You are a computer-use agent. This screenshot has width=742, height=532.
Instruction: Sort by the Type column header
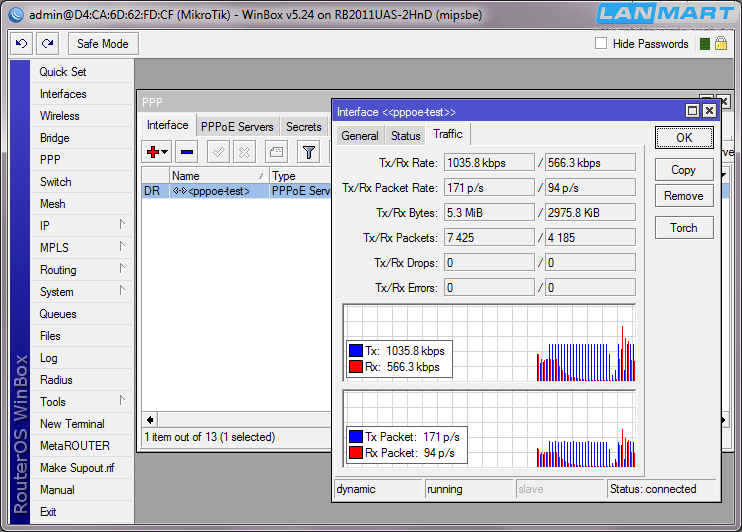coord(300,176)
